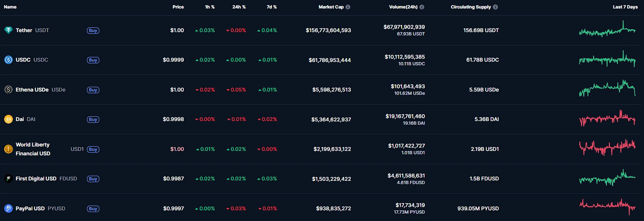Sort by the Name column header
The height and width of the screenshot is (221, 644).
(10, 7)
